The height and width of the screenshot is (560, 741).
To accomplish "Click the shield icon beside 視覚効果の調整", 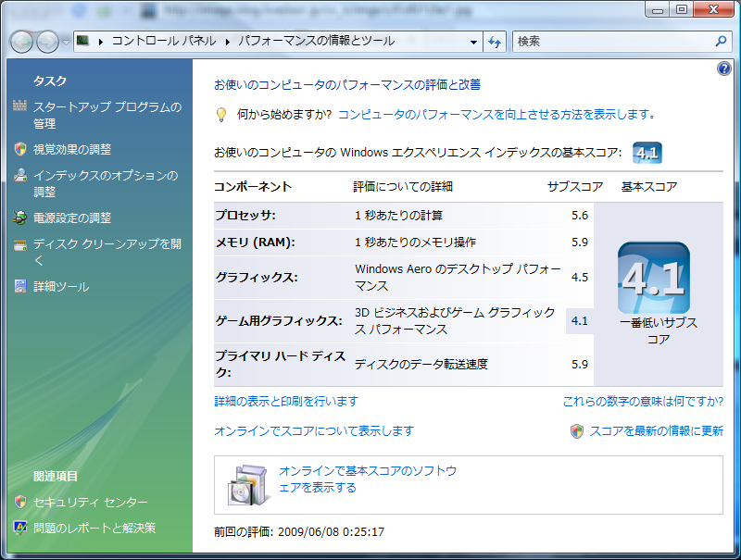I will [x=19, y=149].
